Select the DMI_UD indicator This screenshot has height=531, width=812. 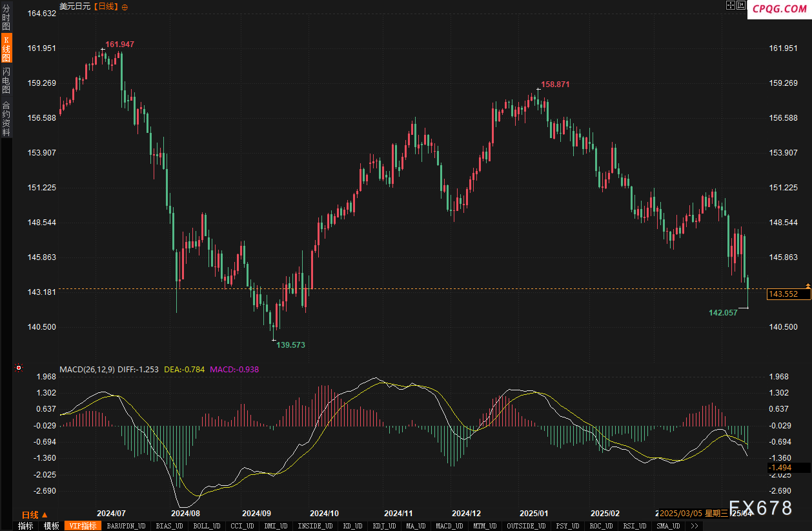click(276, 526)
